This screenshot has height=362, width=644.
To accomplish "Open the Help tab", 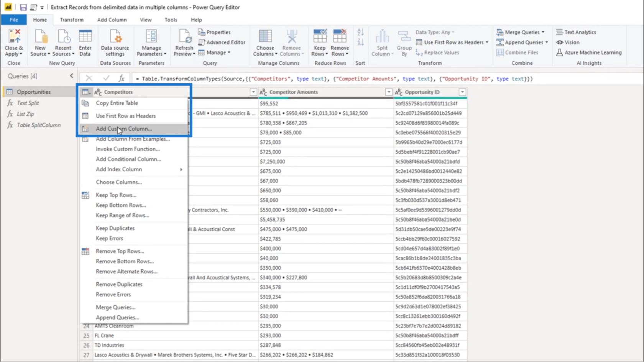I will (196, 20).
